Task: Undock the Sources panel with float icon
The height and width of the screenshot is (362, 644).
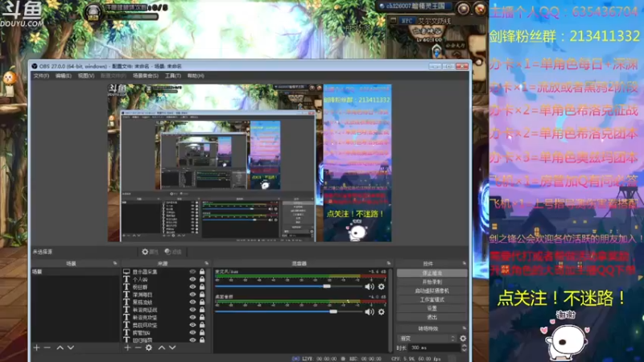Action: (206, 263)
